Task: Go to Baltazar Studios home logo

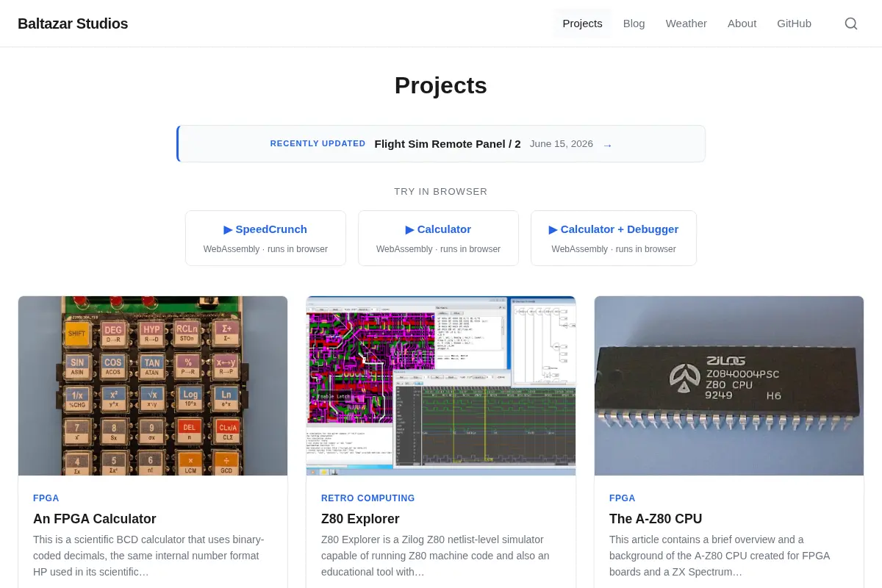Action: pos(73,24)
